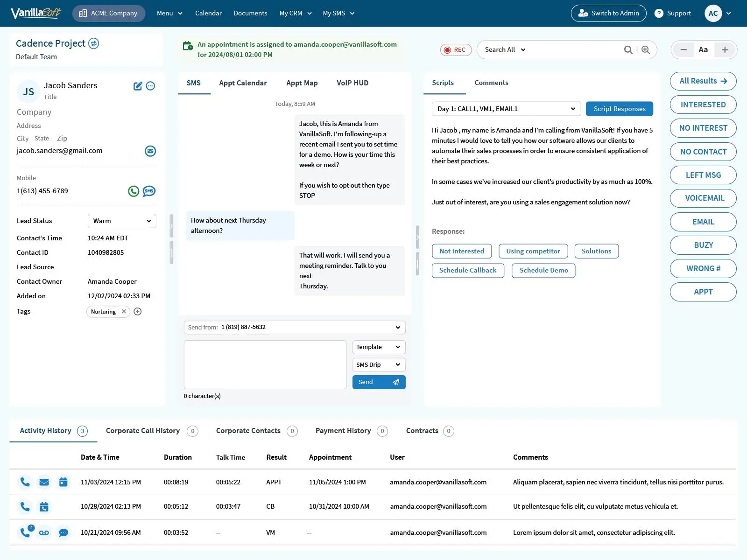Open the Template dropdown
747x560 pixels.
pyautogui.click(x=379, y=347)
